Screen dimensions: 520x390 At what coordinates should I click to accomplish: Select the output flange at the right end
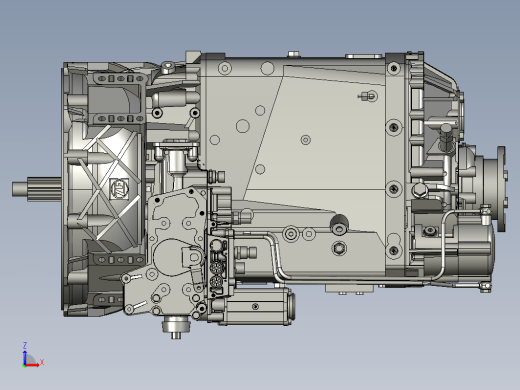point(501,189)
